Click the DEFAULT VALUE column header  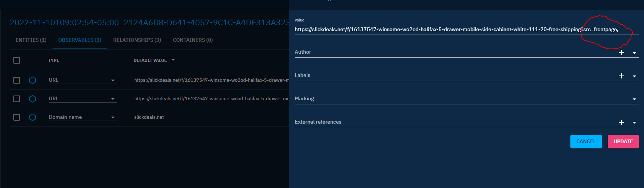tap(150, 60)
